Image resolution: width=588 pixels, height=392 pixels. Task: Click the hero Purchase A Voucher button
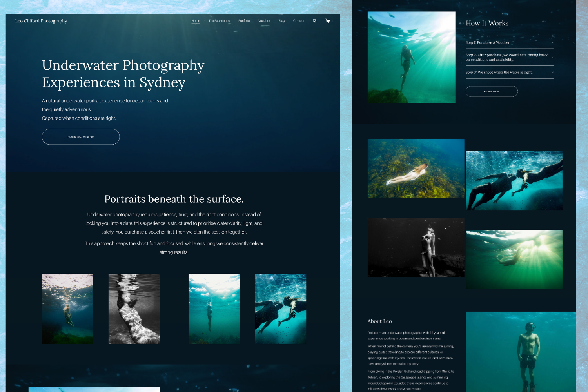point(81,137)
